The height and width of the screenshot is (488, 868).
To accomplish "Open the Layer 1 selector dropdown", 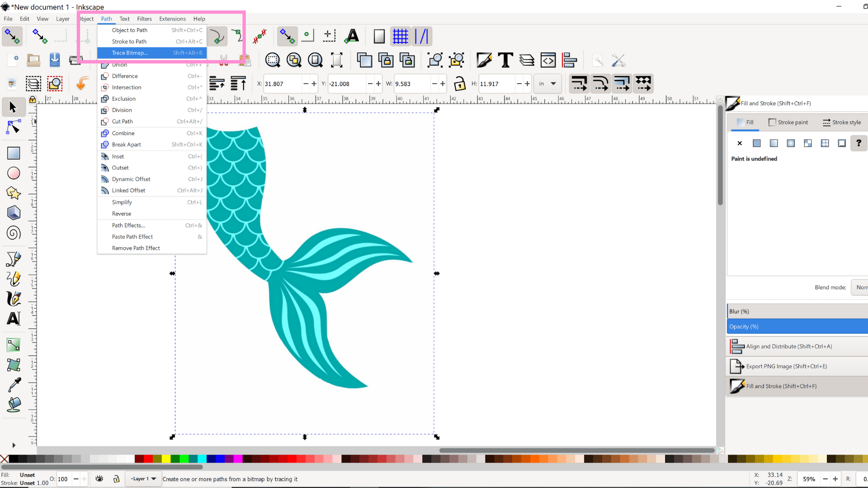I will [143, 479].
